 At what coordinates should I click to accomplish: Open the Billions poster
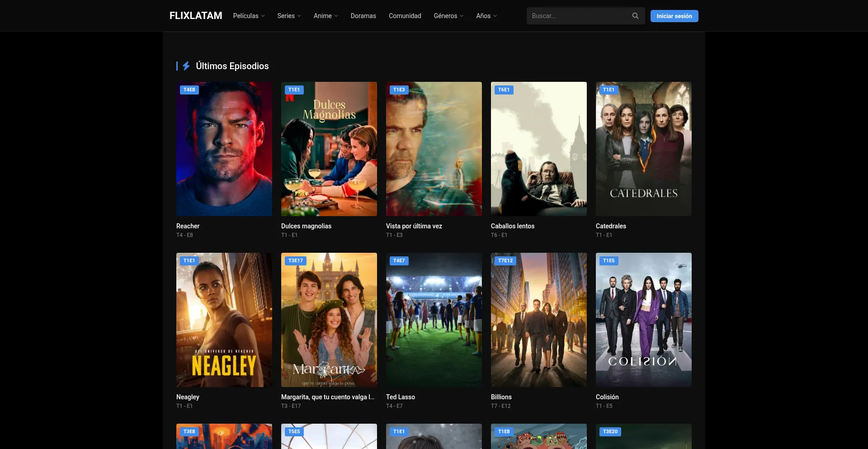pos(539,320)
